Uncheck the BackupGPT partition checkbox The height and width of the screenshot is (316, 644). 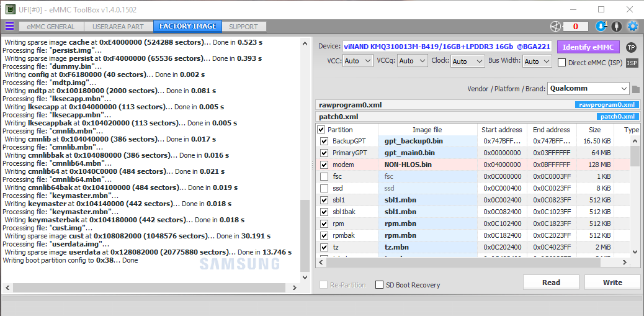(x=324, y=141)
